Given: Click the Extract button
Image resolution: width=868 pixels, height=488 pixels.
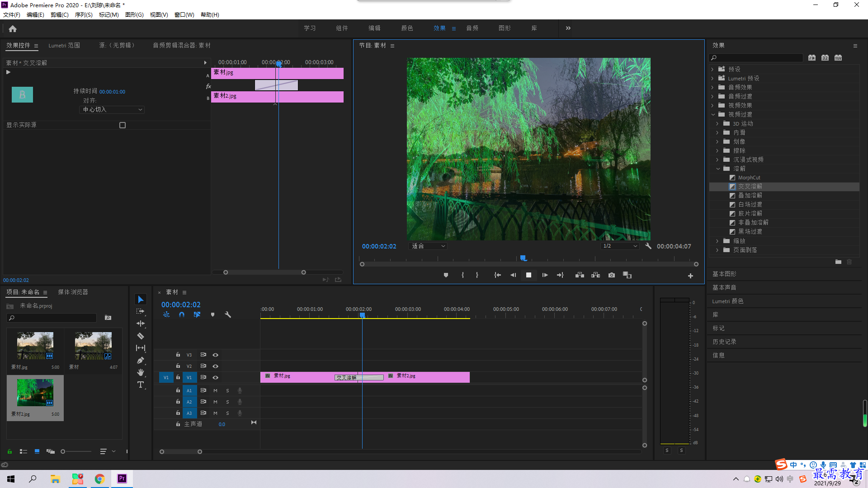Looking at the screenshot, I should click(595, 275).
